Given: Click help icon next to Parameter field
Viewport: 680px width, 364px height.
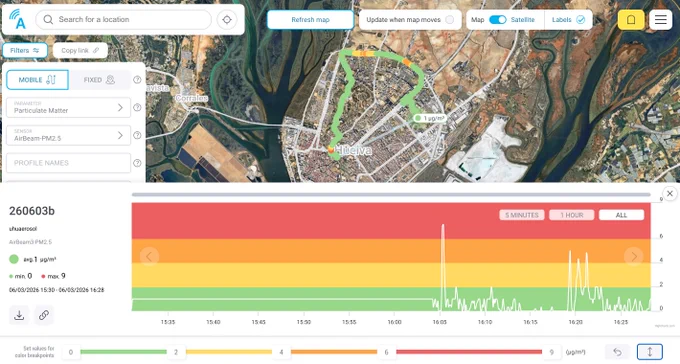Looking at the screenshot, I should (137, 108).
